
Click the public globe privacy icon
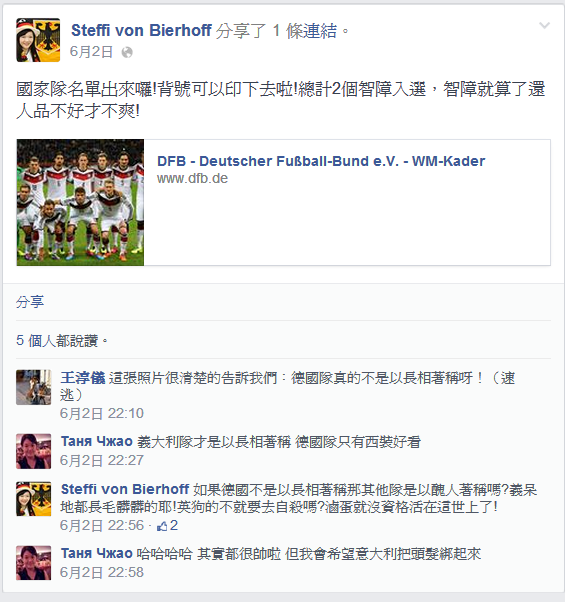(127, 52)
